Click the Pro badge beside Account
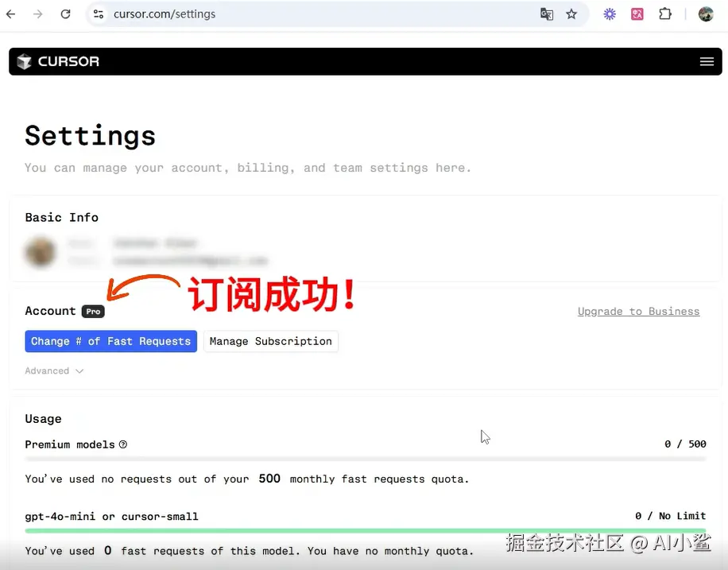The height and width of the screenshot is (570, 728). 93,312
